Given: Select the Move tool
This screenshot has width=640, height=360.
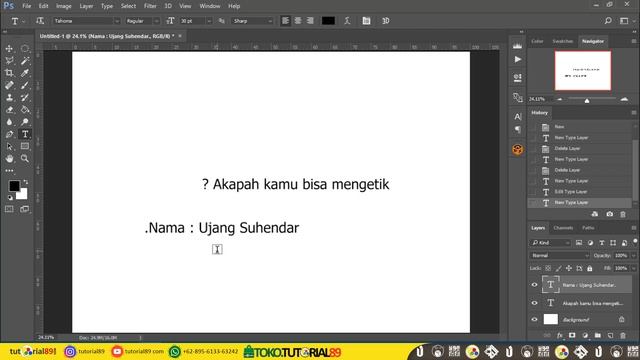Looking at the screenshot, I should (x=9, y=49).
